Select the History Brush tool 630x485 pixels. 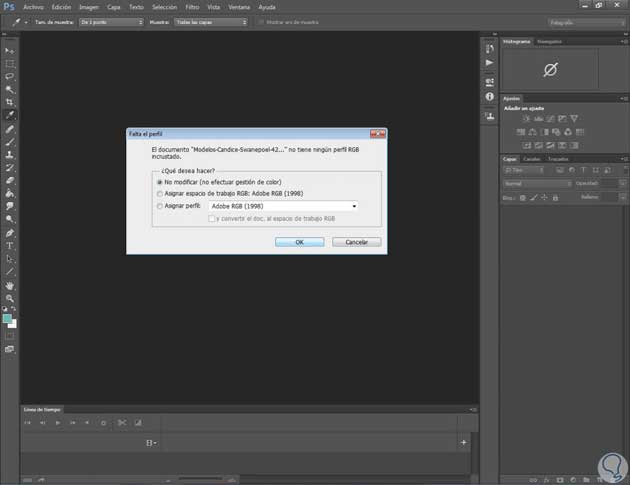tap(10, 168)
